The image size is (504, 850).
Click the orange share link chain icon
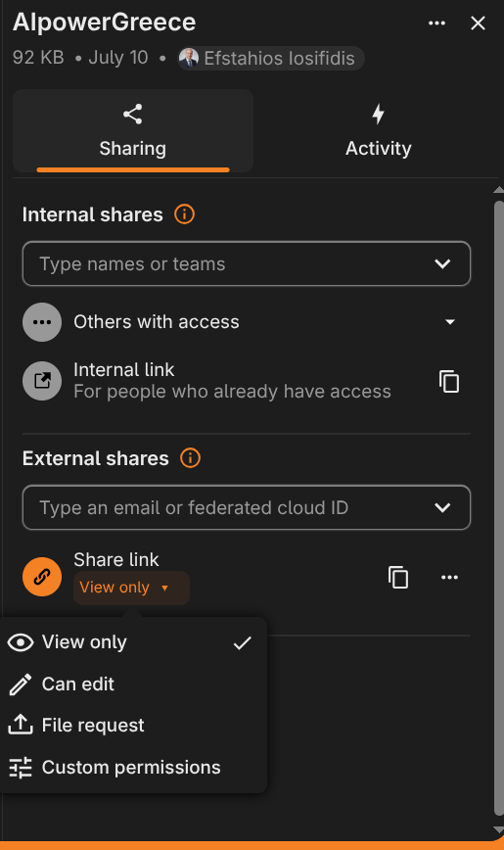click(x=42, y=577)
